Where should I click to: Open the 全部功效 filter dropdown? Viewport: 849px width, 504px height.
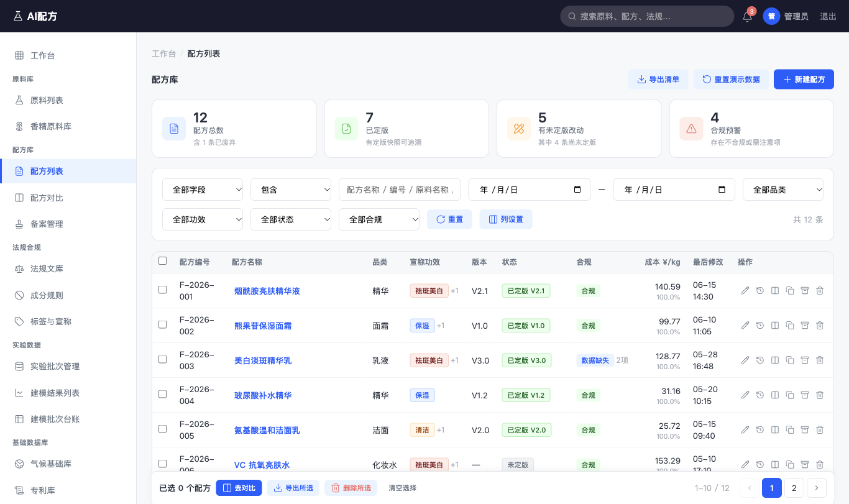203,219
